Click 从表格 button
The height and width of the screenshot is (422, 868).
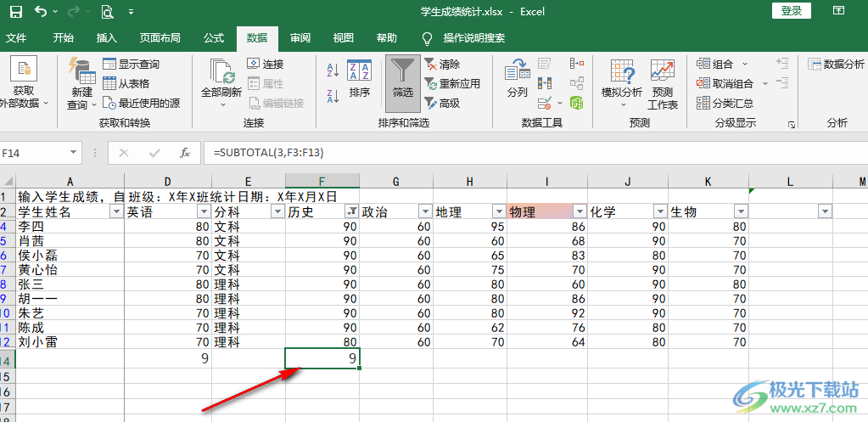[126, 83]
